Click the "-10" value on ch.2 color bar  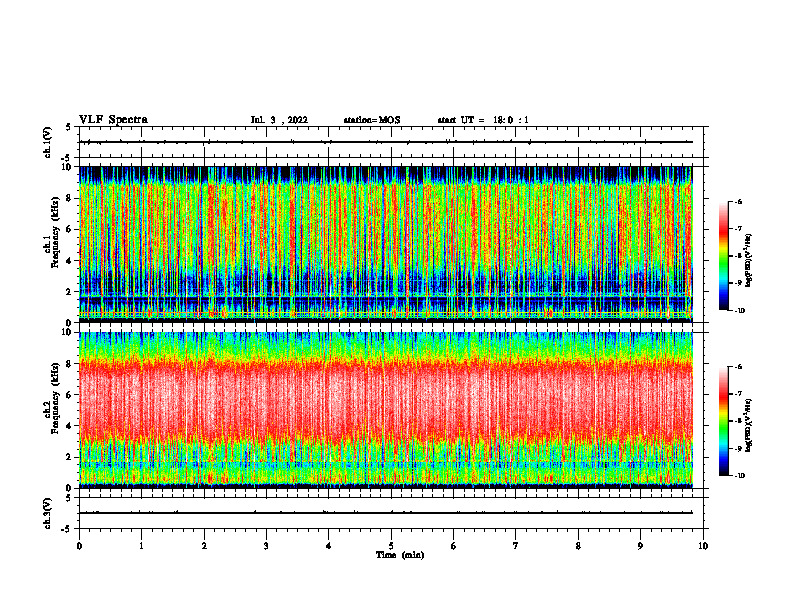739,475
